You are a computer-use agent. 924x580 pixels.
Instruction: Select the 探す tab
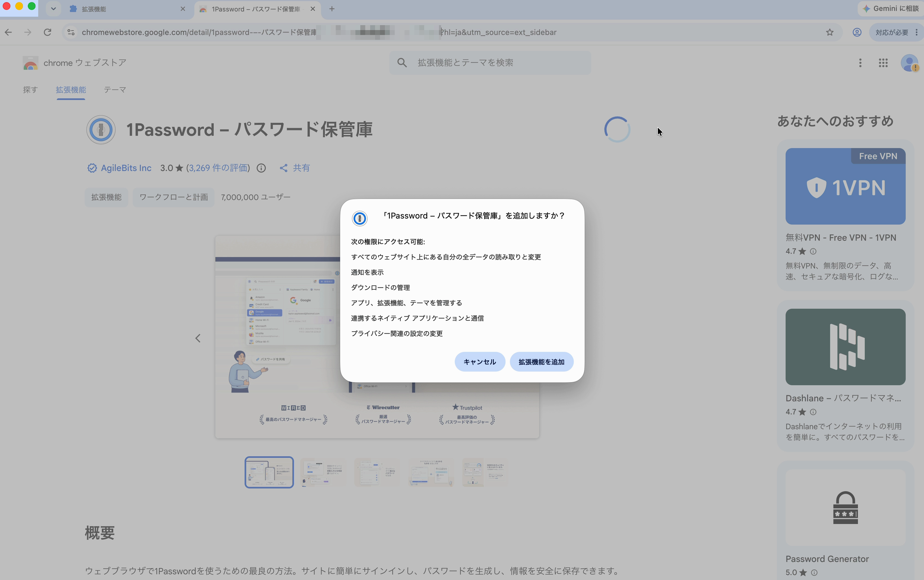pos(30,90)
